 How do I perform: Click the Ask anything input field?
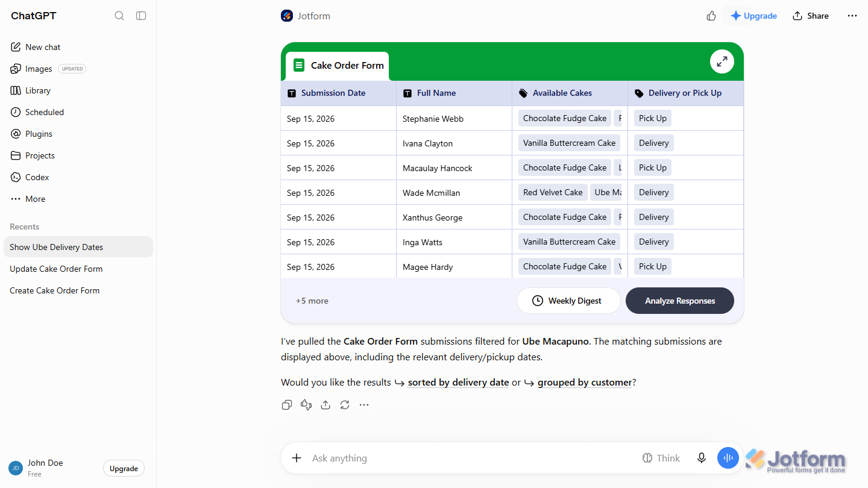coord(470,458)
